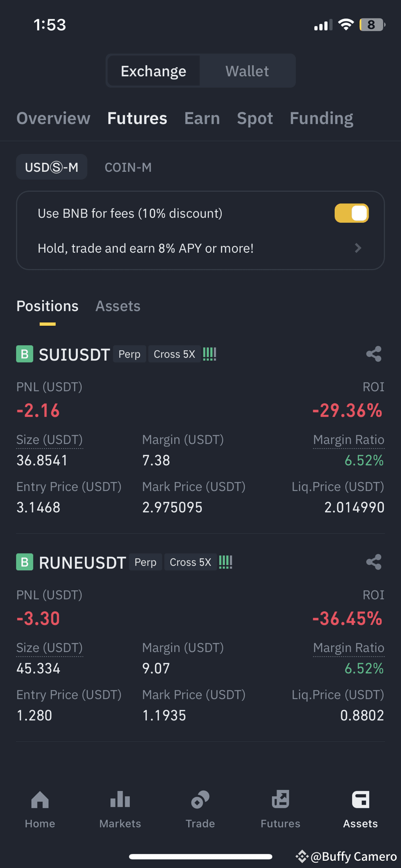
Task: Switch to the Wallet mode
Action: point(247,71)
